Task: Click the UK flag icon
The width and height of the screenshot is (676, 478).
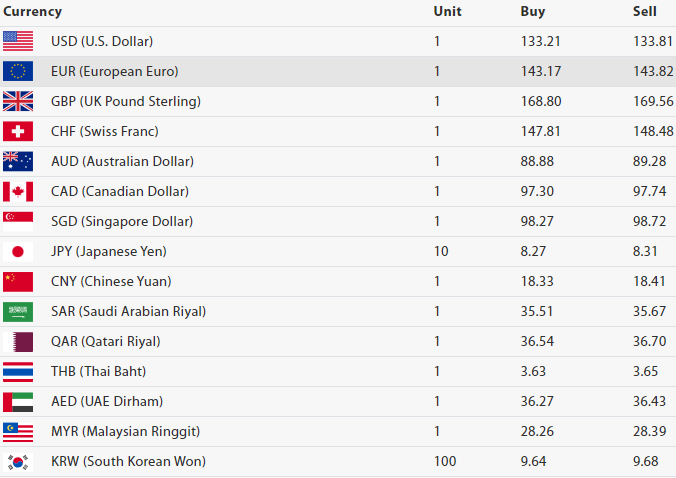Action: [18, 101]
